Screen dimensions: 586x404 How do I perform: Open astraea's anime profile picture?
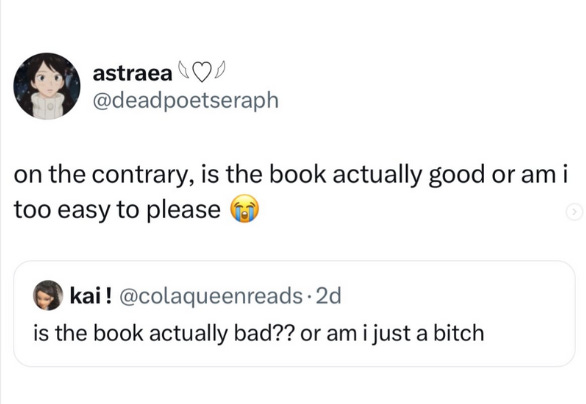[47, 86]
